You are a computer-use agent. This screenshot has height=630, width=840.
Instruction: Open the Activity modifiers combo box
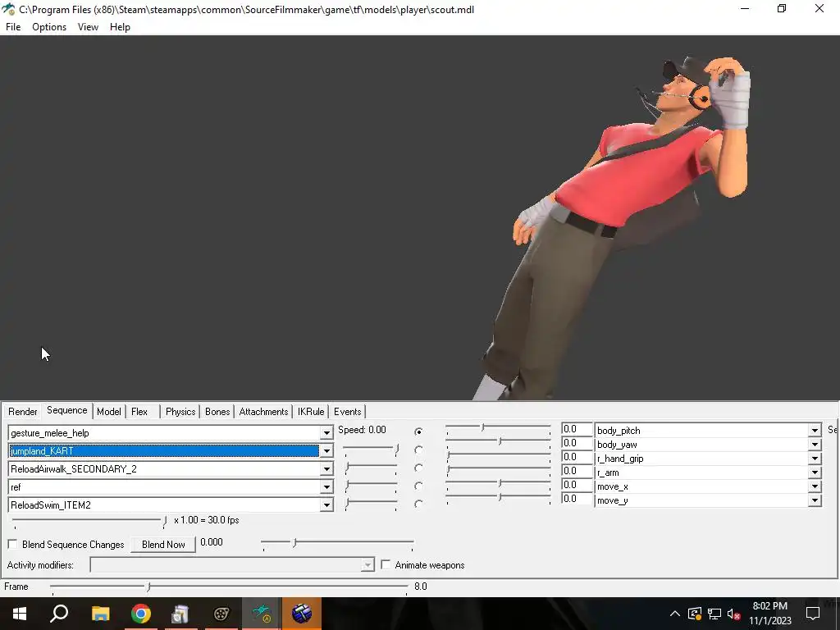(231, 564)
